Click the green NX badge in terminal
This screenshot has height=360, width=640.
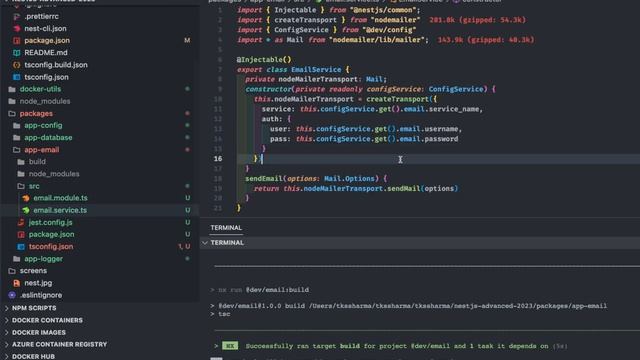(230, 346)
